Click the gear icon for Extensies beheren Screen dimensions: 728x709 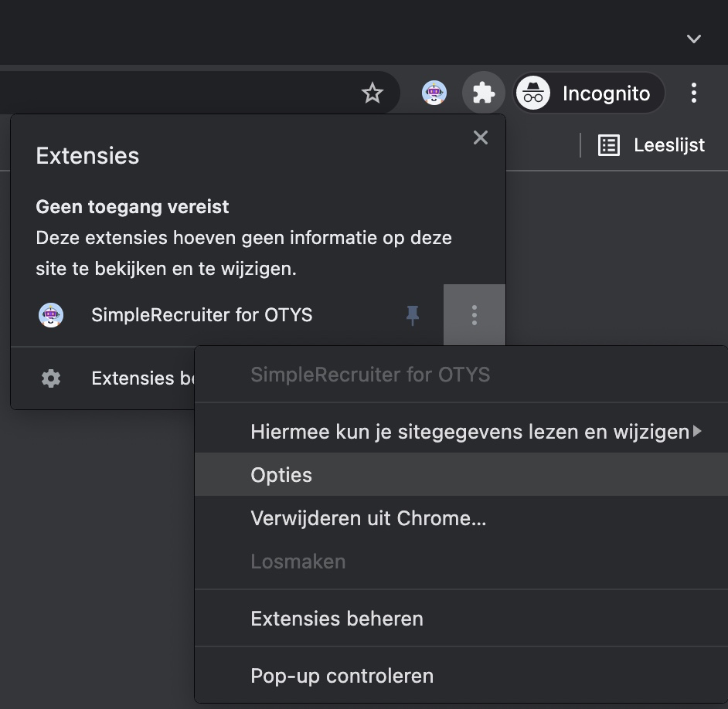coord(50,378)
